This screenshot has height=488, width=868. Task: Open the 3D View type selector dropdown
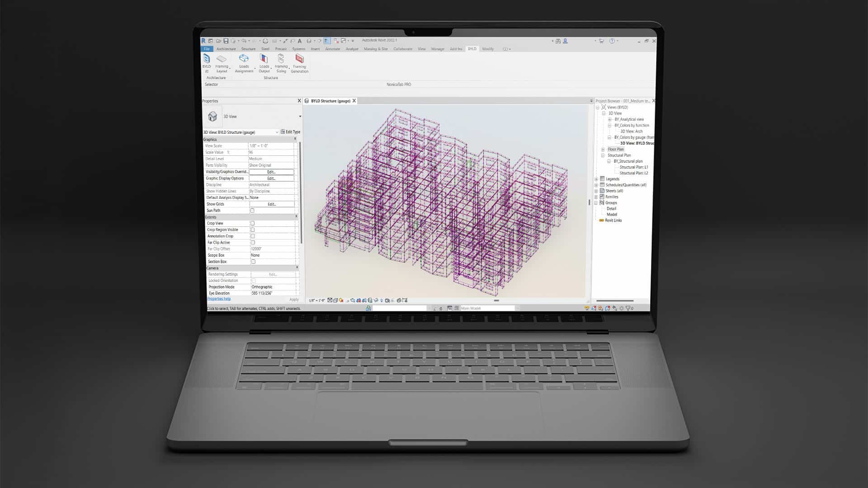click(x=300, y=117)
